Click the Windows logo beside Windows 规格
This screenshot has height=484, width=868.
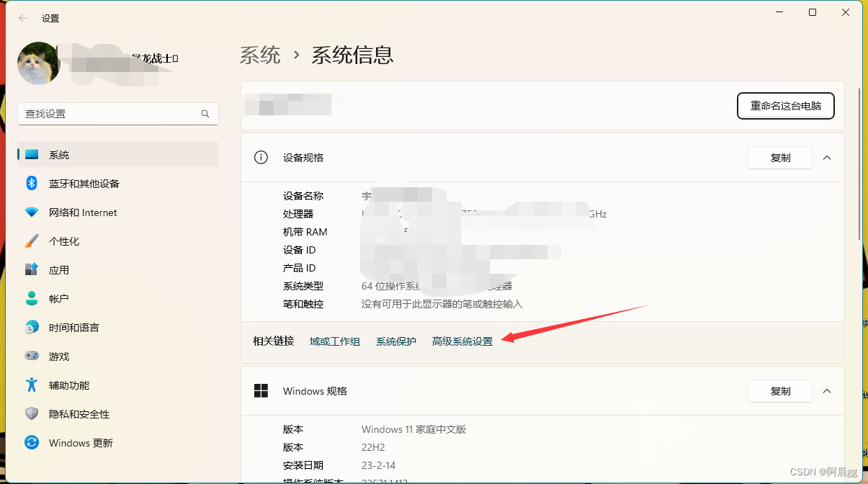click(x=261, y=391)
